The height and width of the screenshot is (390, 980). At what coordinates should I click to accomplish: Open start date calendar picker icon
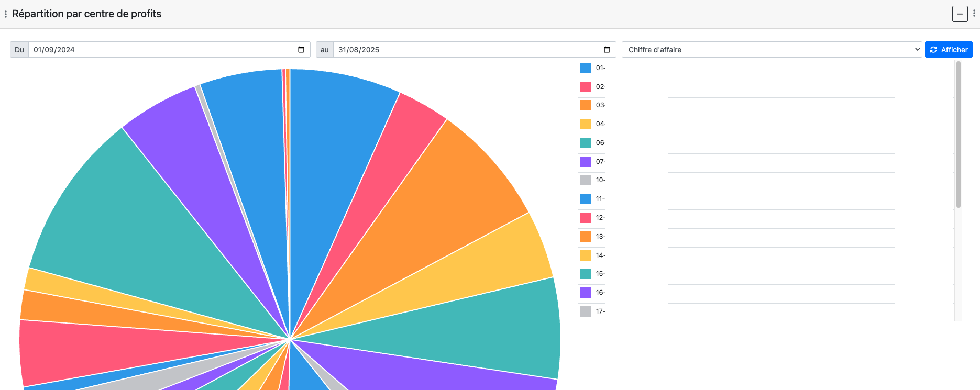pos(301,50)
